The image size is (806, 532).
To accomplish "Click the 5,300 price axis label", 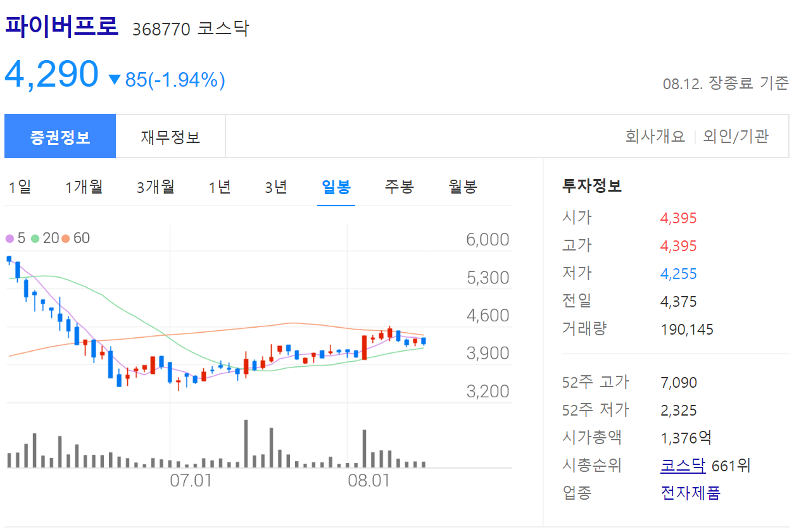I will pos(488,278).
